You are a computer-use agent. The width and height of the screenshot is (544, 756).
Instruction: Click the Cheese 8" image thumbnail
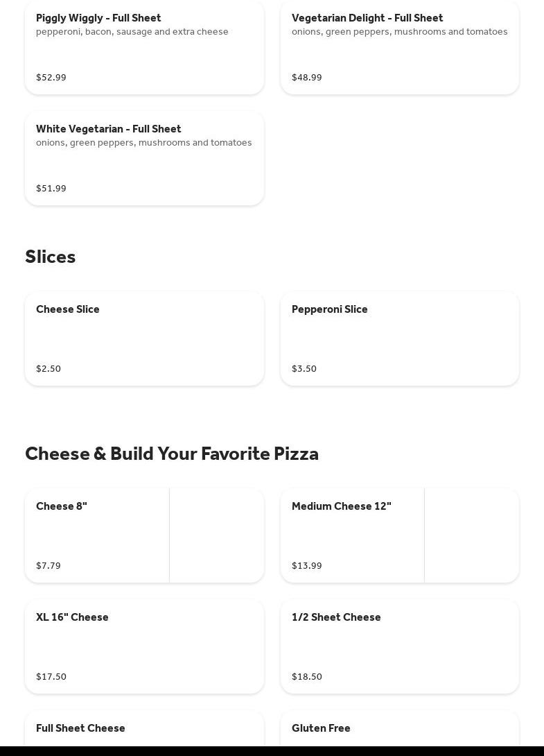coord(216,535)
